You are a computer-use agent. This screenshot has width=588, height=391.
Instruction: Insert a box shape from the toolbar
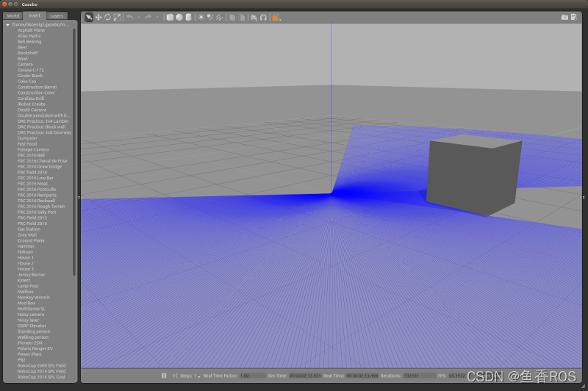(170, 17)
